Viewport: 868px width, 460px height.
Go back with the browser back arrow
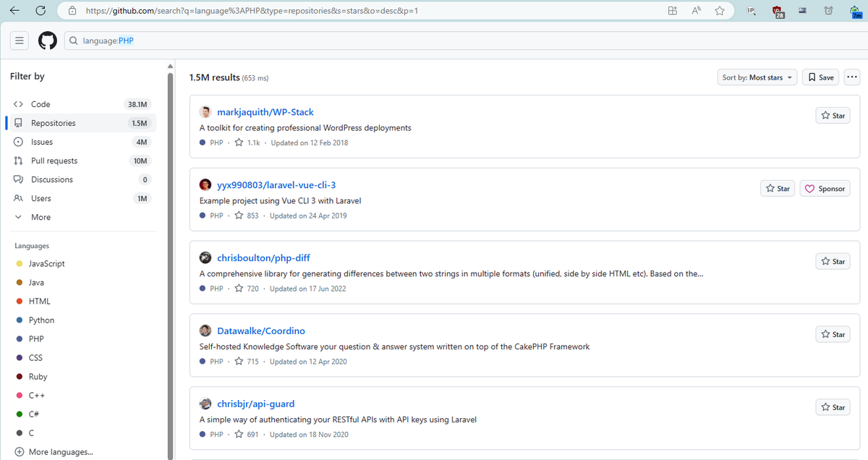pyautogui.click(x=15, y=11)
